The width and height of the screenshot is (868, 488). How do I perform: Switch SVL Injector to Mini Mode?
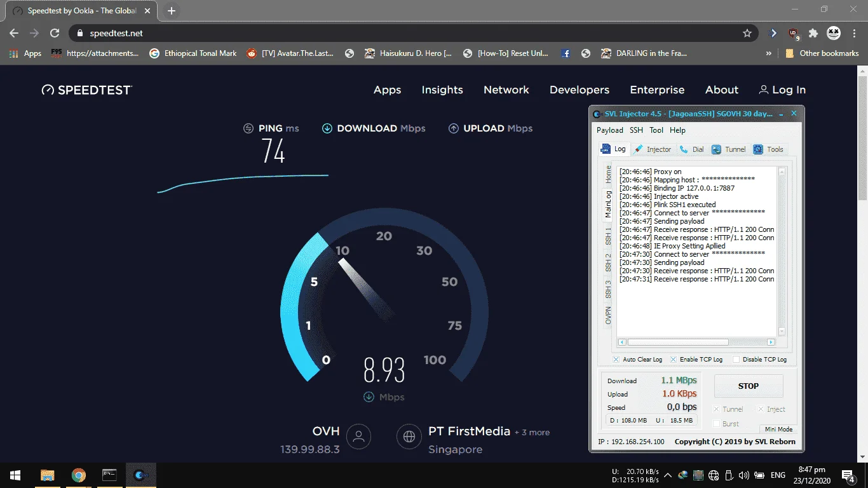pyautogui.click(x=778, y=430)
